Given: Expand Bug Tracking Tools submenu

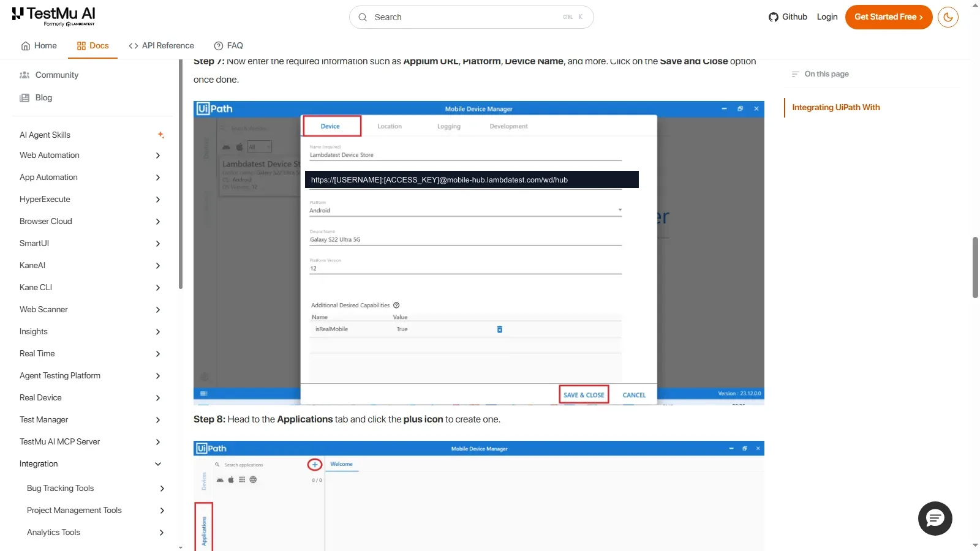Looking at the screenshot, I should [x=96, y=489].
